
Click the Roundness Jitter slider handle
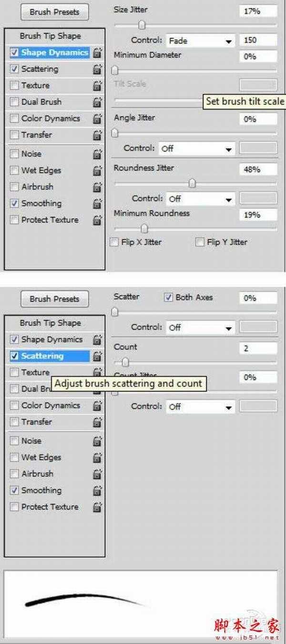(192, 183)
